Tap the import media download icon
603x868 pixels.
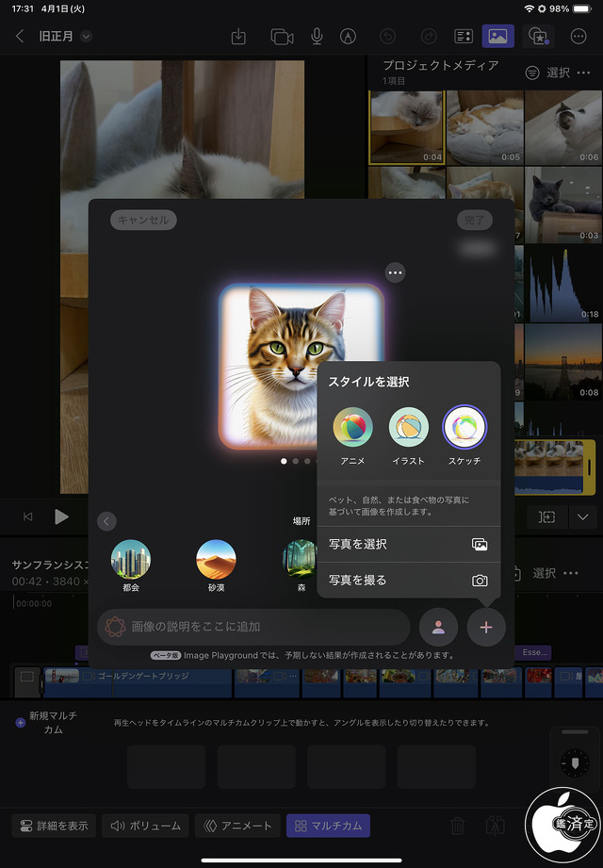point(238,37)
